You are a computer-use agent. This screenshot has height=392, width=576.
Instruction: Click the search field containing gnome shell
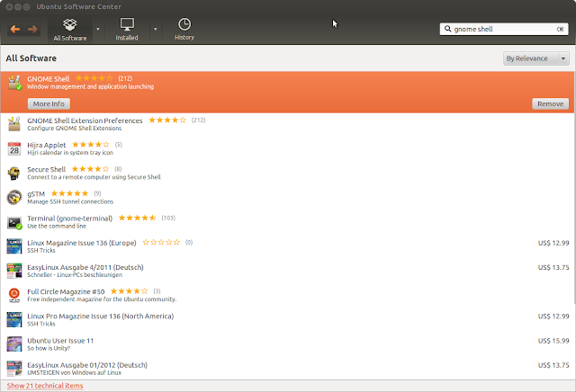[504, 29]
